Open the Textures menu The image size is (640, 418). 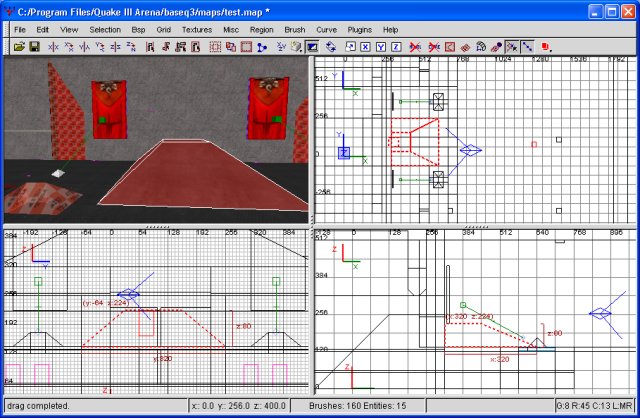(197, 30)
